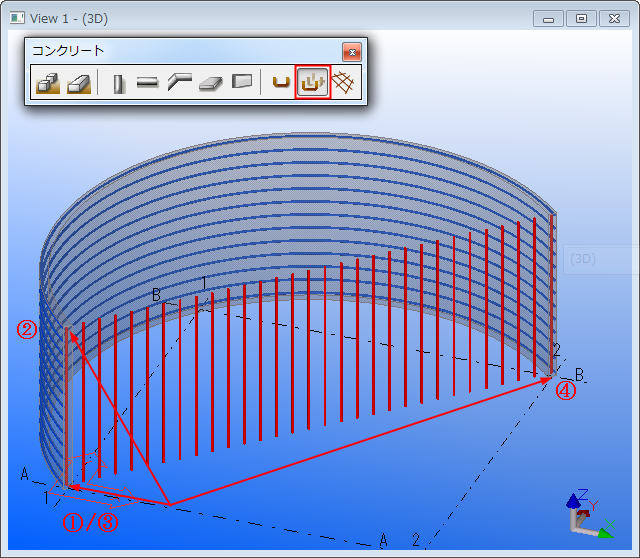
Task: Activate the Concrete beam tool
Action: click(x=148, y=84)
